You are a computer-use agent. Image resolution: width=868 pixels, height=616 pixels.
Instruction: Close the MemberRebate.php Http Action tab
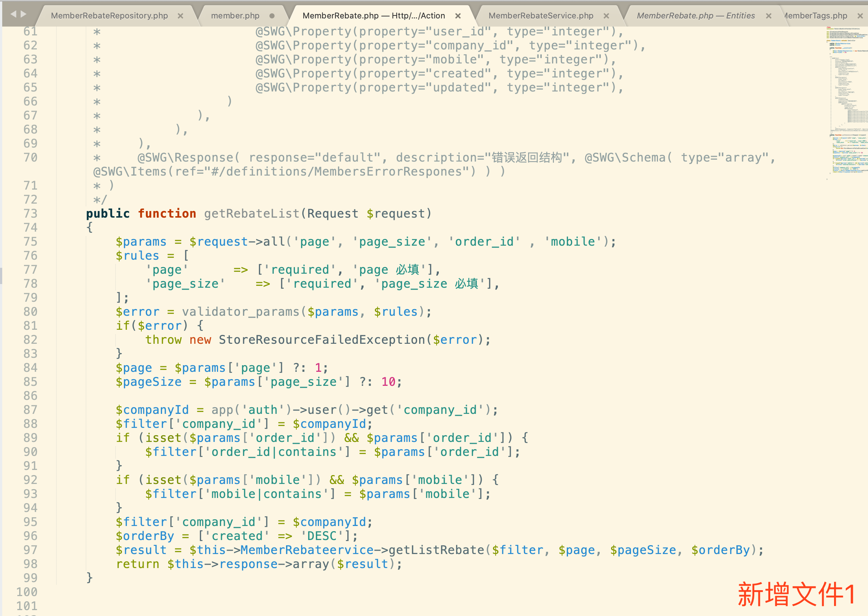click(x=458, y=16)
